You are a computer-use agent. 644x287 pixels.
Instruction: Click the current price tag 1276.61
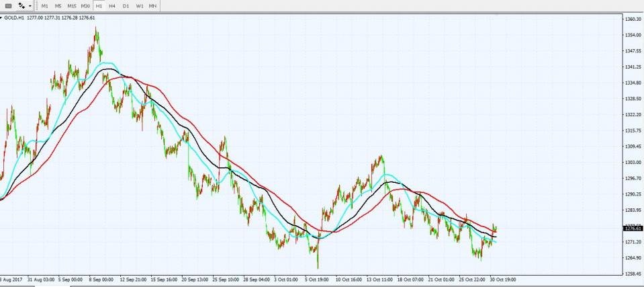(633, 229)
